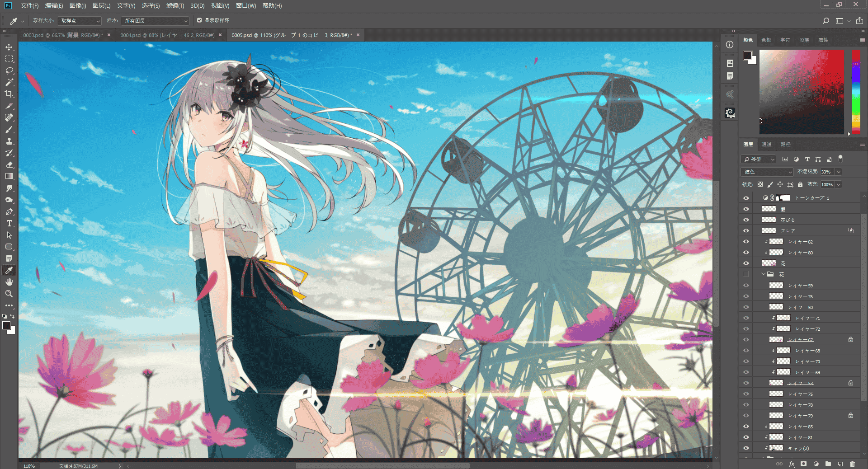Switch to the 0003.psd document tab

pyautogui.click(x=63, y=35)
